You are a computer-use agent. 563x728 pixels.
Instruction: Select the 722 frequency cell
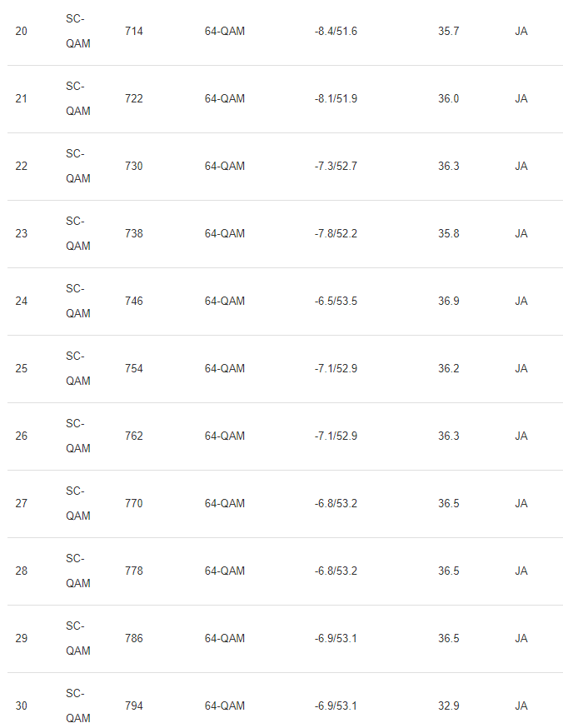(x=133, y=98)
